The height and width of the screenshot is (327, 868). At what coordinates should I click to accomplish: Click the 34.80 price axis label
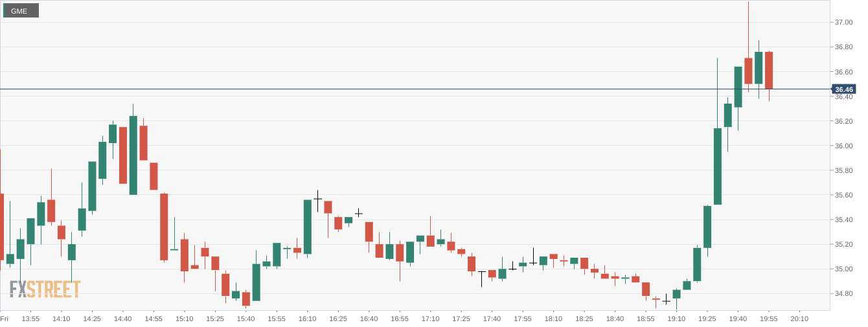pyautogui.click(x=843, y=294)
